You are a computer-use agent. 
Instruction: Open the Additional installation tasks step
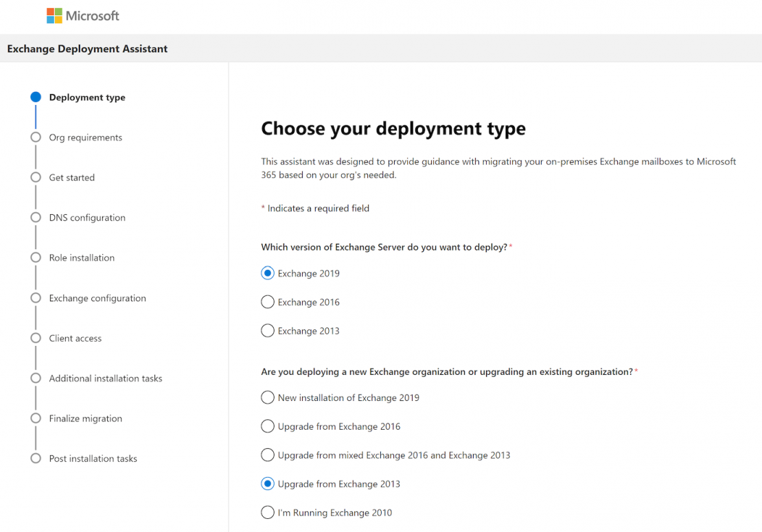(35, 378)
